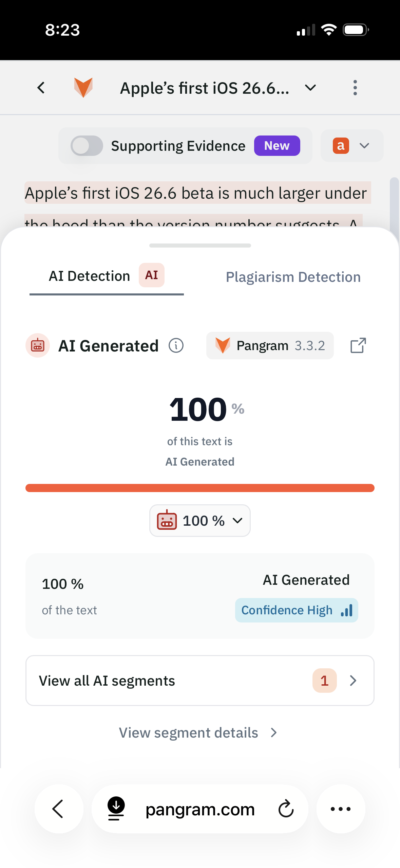This screenshot has width=400, height=868.
Task: Tap the browser back button
Action: [x=59, y=809]
